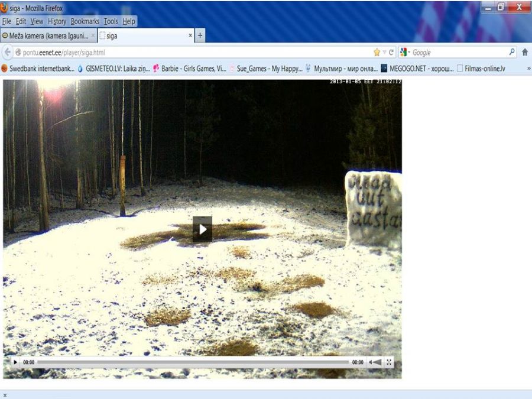The height and width of the screenshot is (399, 532).
Task: Focus the URL address bar
Action: tap(197, 52)
